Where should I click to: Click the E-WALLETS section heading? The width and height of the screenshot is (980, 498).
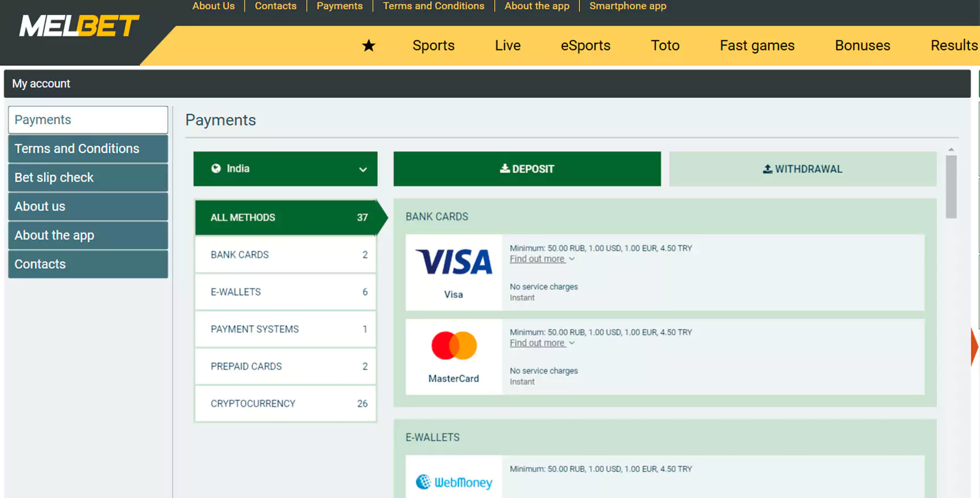click(x=432, y=437)
